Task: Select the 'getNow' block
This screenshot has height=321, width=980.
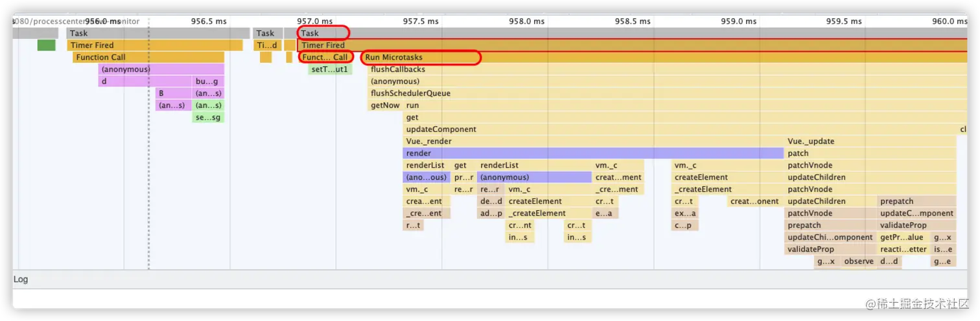Action: coord(385,105)
